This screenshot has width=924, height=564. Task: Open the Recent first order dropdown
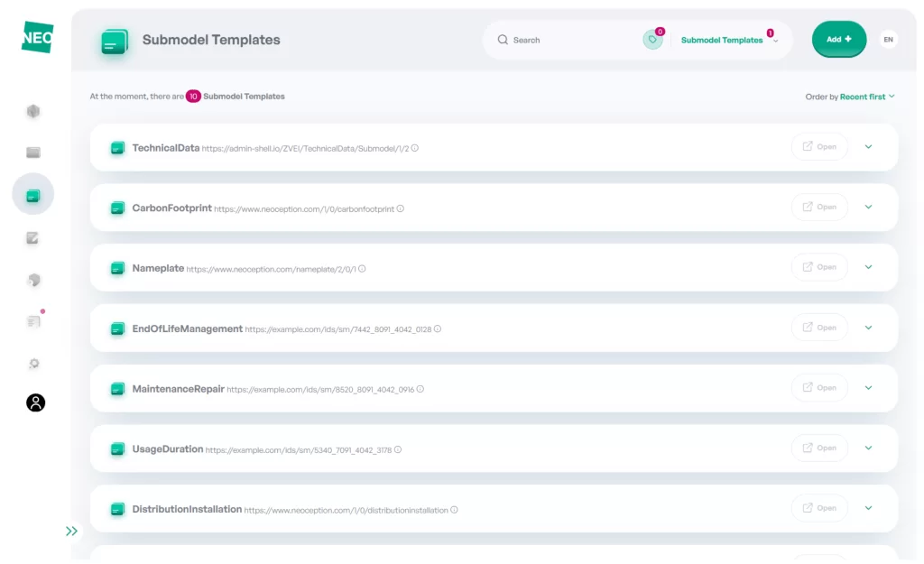[867, 97]
